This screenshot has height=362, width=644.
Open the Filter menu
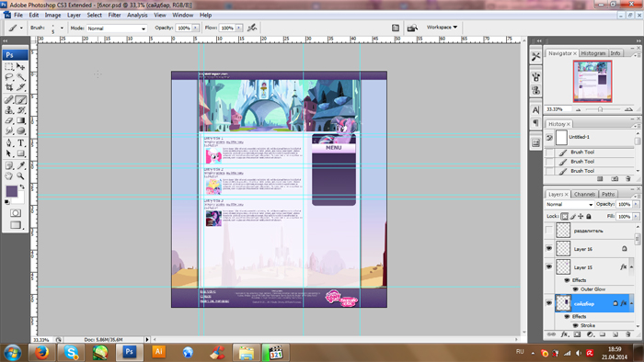click(114, 16)
